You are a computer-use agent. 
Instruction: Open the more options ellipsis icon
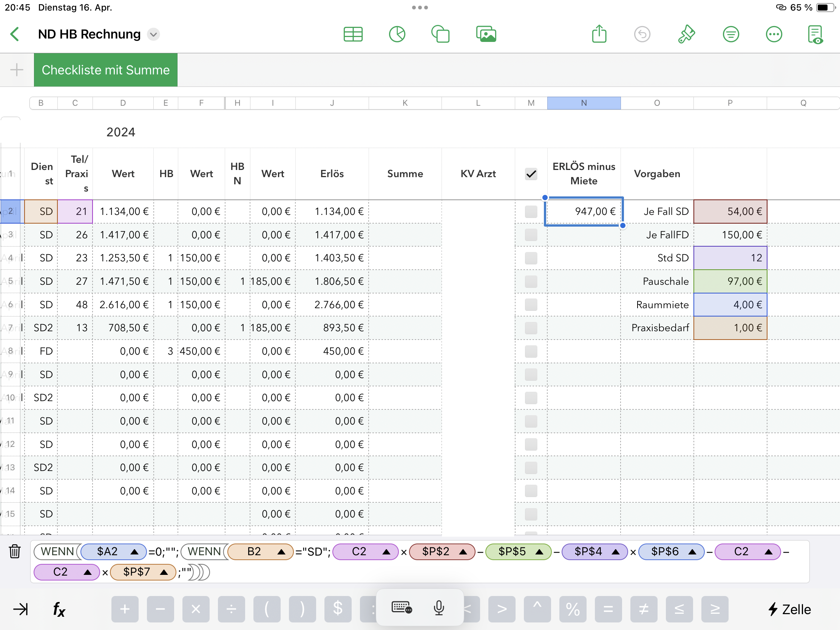774,34
